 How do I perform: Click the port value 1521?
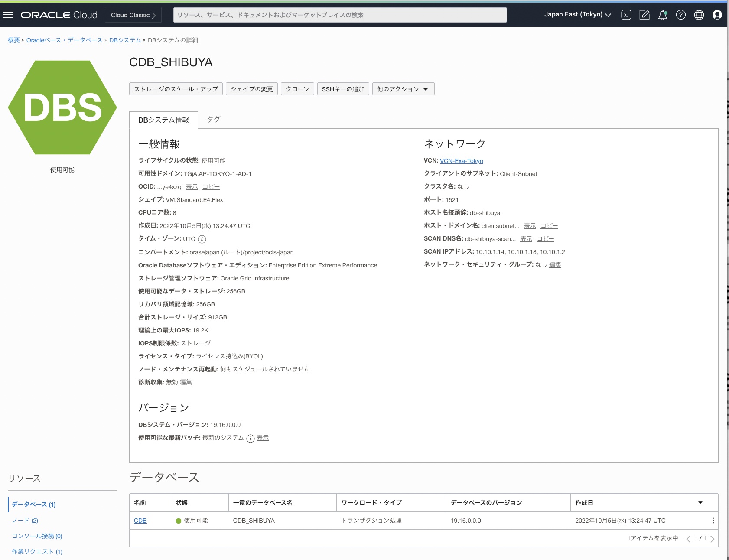(x=452, y=200)
